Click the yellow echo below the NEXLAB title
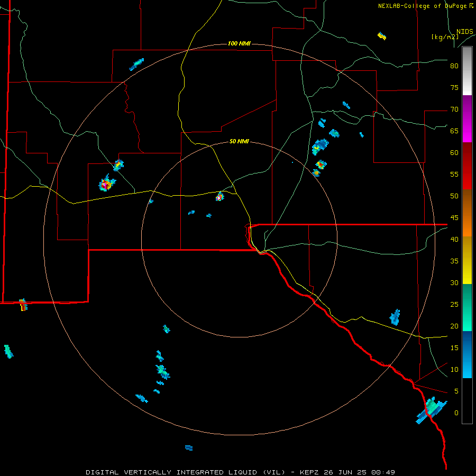 (382, 36)
